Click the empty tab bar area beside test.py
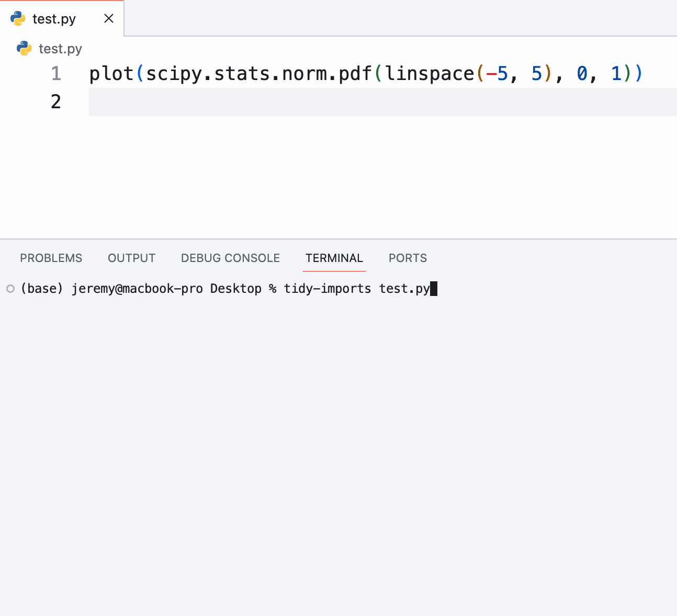The width and height of the screenshot is (677, 616). point(398,19)
